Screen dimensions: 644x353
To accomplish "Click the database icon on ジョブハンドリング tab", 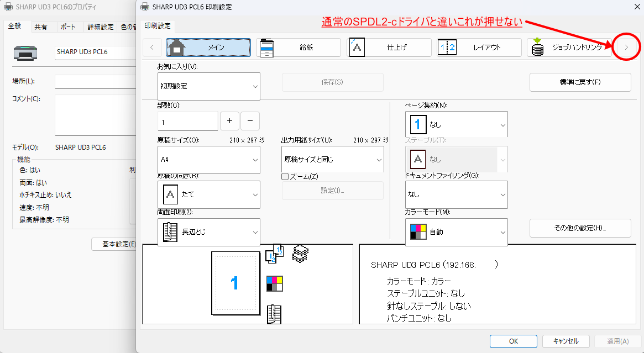I will 537,47.
